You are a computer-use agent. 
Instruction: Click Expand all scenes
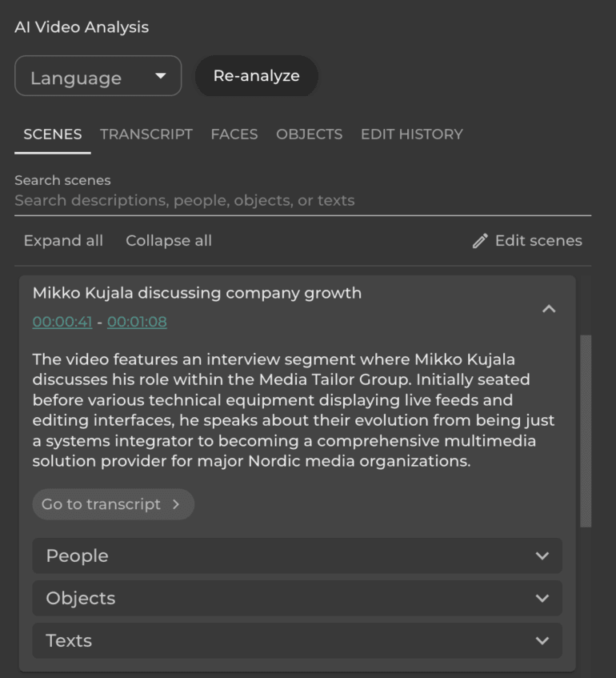point(63,240)
